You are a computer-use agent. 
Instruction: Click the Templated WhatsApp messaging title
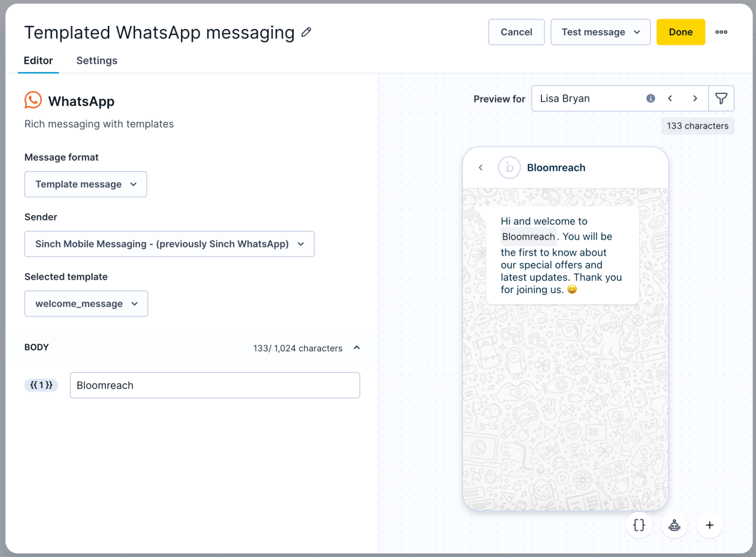[x=159, y=33]
